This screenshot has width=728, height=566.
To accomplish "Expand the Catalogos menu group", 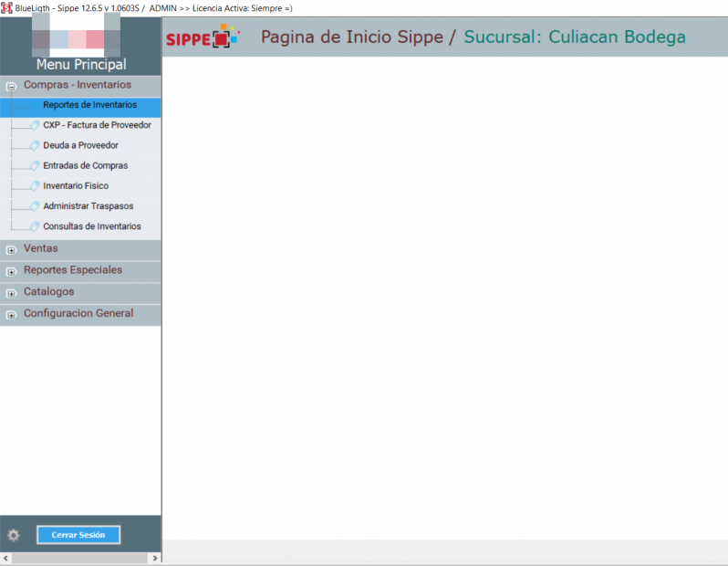I will click(x=12, y=293).
